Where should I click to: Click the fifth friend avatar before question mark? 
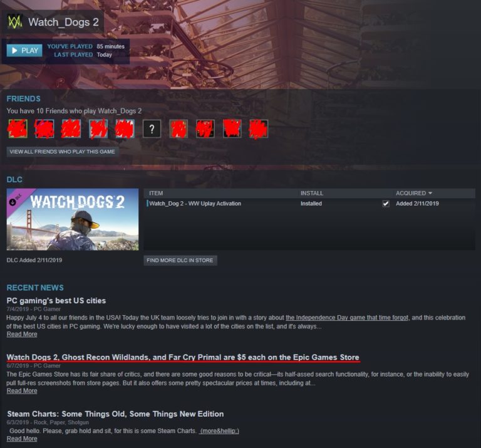(125, 128)
